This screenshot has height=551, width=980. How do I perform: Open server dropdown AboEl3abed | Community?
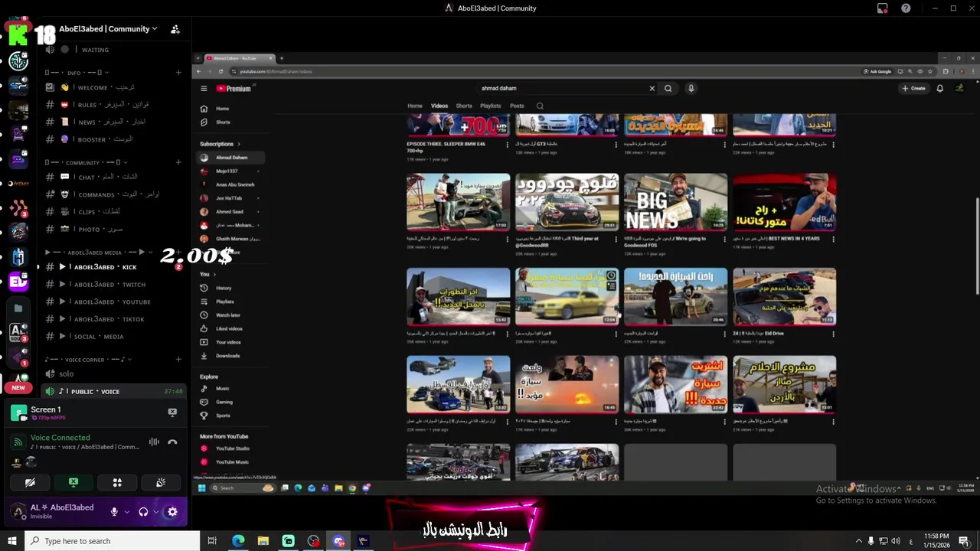108,29
